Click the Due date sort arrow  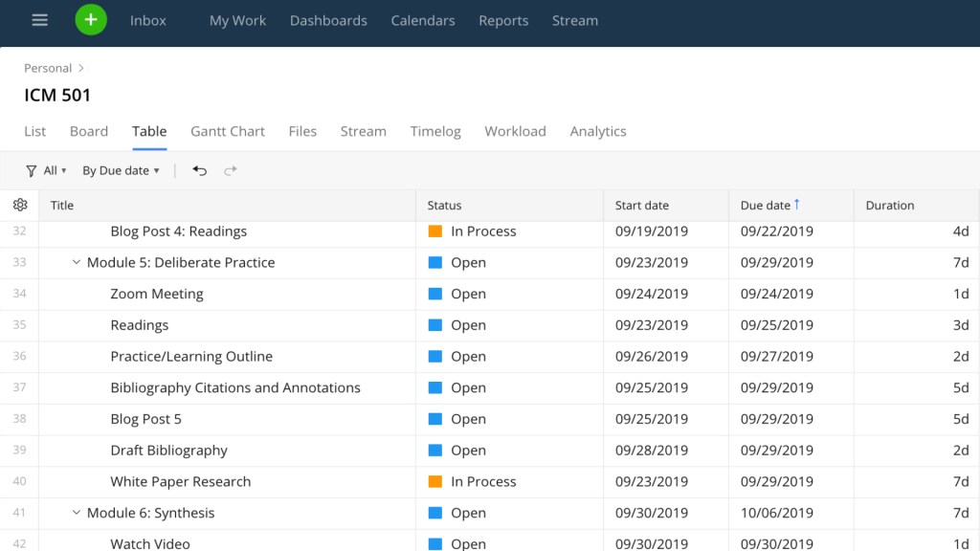point(797,205)
